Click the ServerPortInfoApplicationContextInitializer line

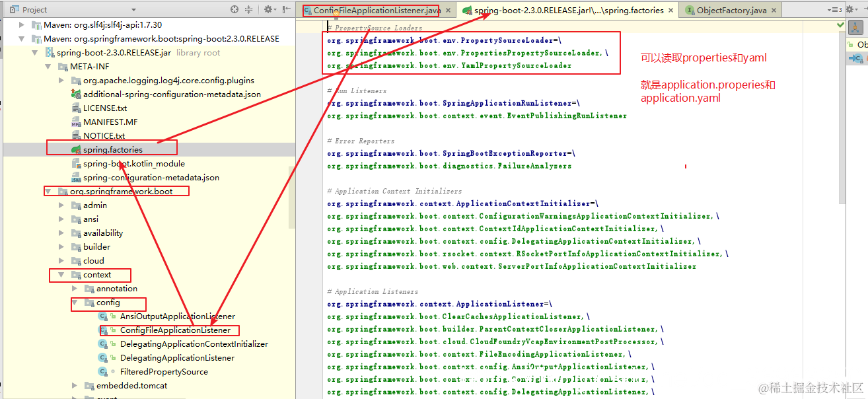(511, 266)
